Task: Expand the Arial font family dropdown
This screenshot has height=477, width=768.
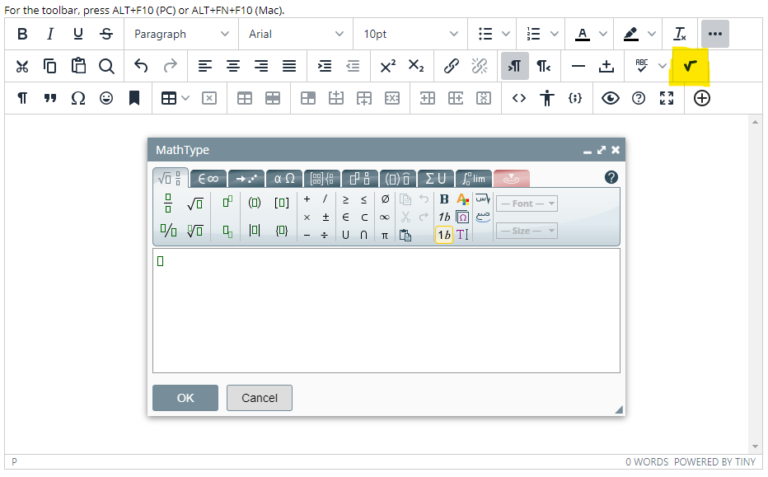Action: tap(295, 34)
